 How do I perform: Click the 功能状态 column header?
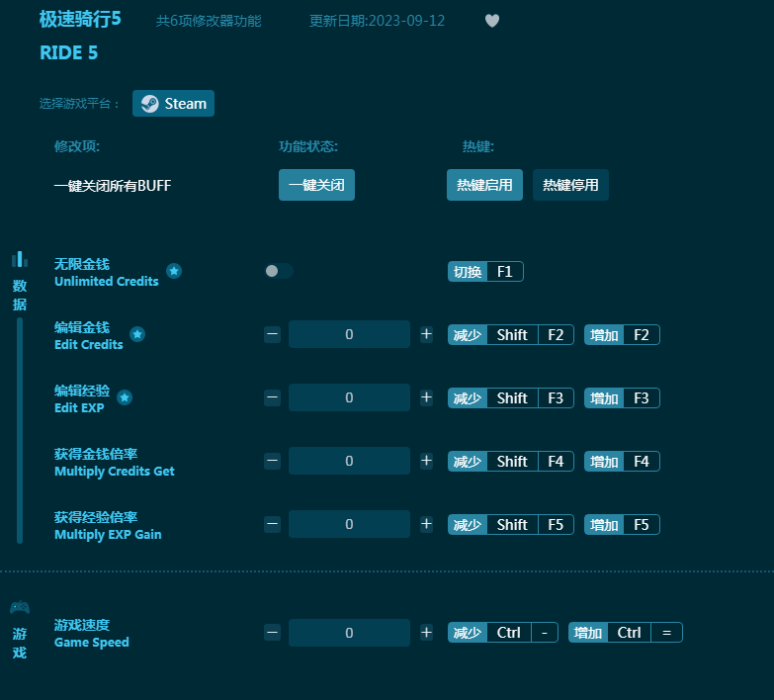click(x=308, y=146)
